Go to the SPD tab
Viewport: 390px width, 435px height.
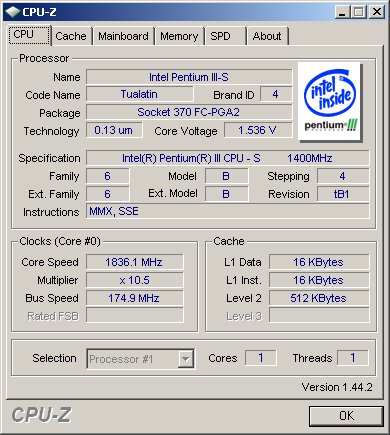(x=225, y=36)
